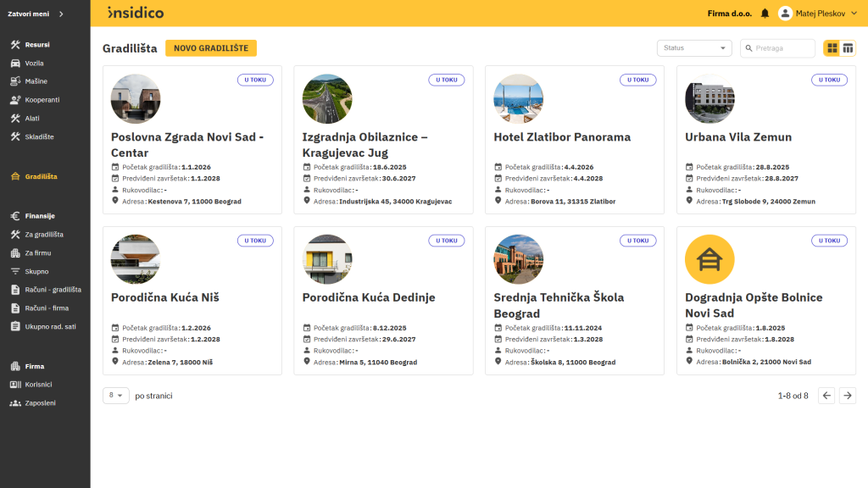Collapse the sidebar via Zatvori meni
This screenshot has height=488, width=868.
pos(36,14)
